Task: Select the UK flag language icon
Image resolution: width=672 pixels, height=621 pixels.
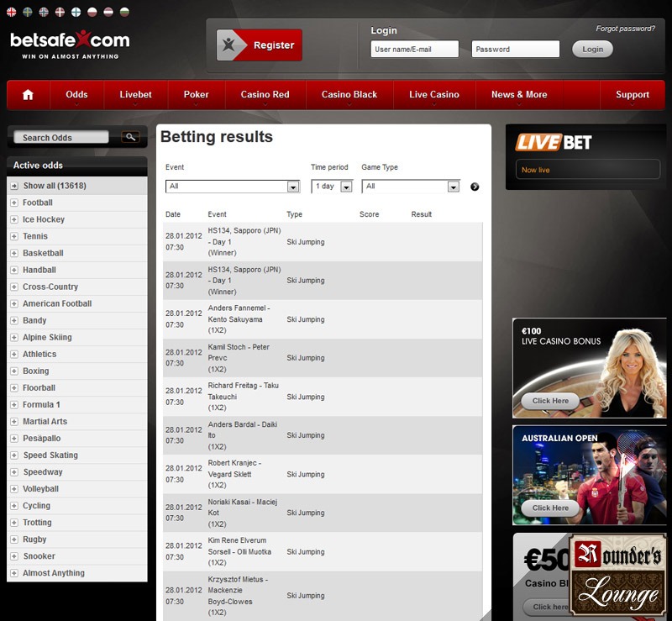Action: (x=12, y=12)
